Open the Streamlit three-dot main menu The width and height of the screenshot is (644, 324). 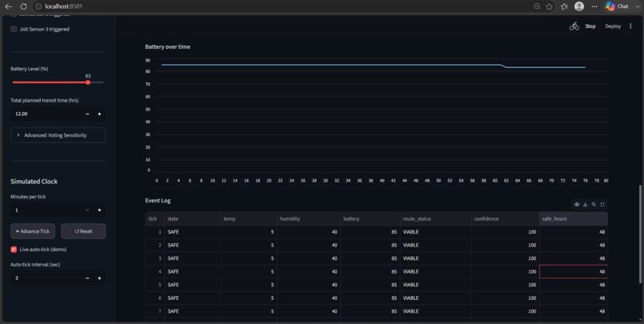[630, 26]
